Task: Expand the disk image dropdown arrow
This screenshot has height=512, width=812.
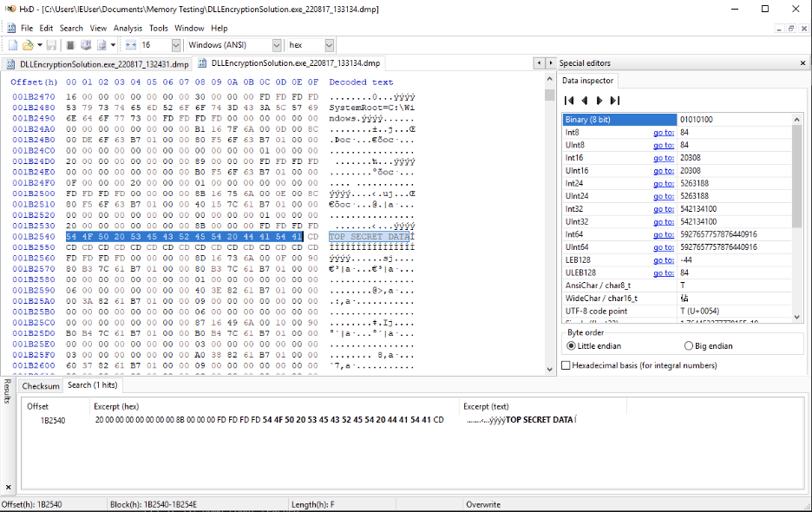Action: coord(113,45)
